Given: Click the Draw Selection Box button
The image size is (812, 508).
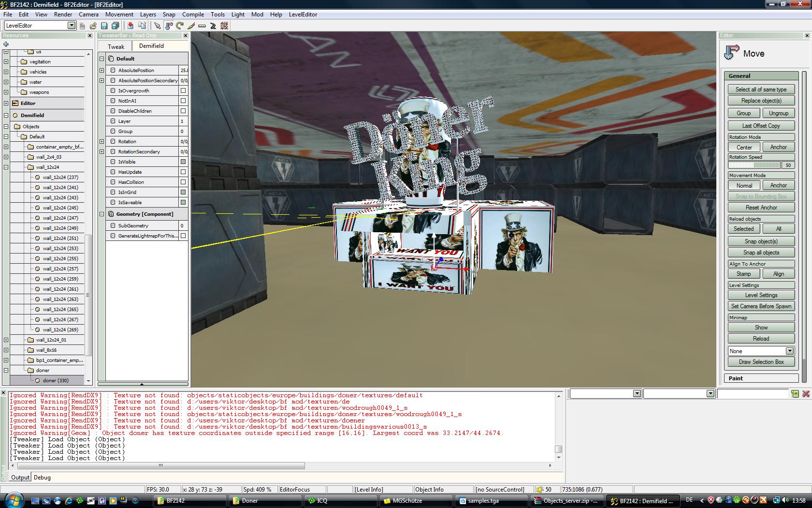Looking at the screenshot, I should (x=761, y=362).
